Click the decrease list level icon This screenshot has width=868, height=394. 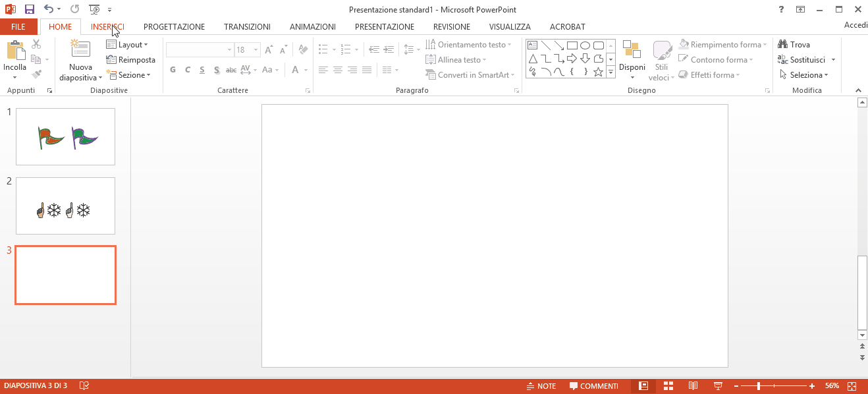[373, 49]
